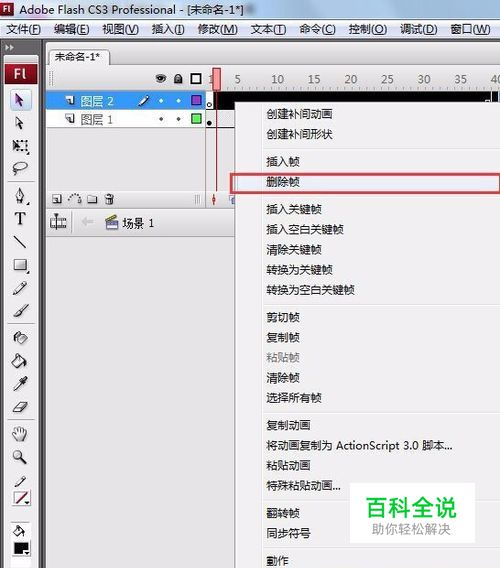Select the Pencil tool

point(20,288)
